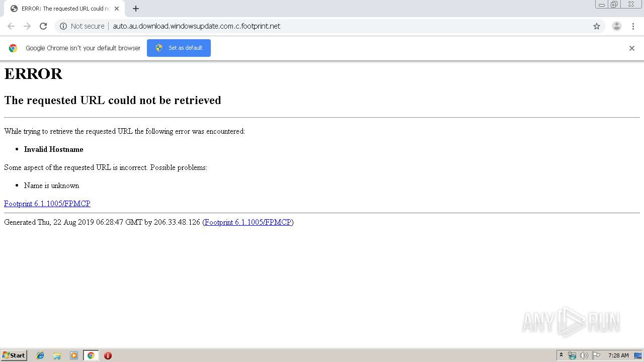644x362 pixels.
Task: Click the Invalid Hostname text
Action: click(x=54, y=149)
